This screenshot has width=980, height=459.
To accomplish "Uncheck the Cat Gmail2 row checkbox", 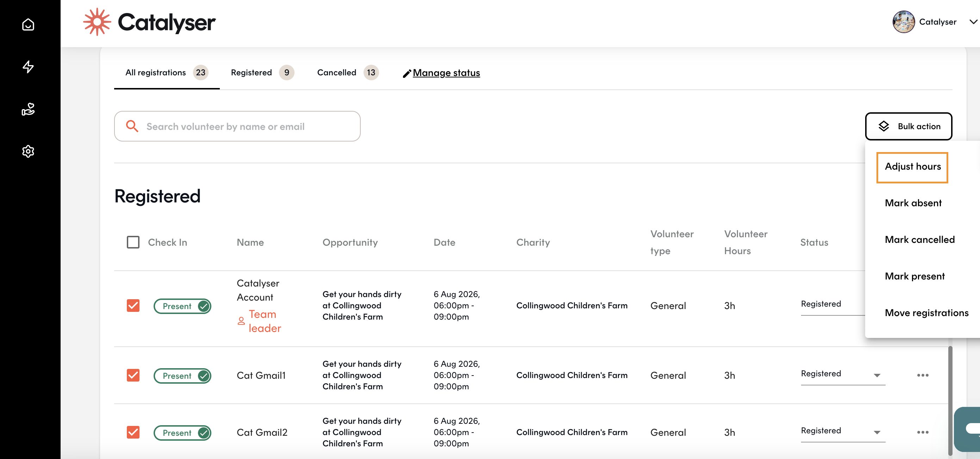I will click(x=133, y=432).
